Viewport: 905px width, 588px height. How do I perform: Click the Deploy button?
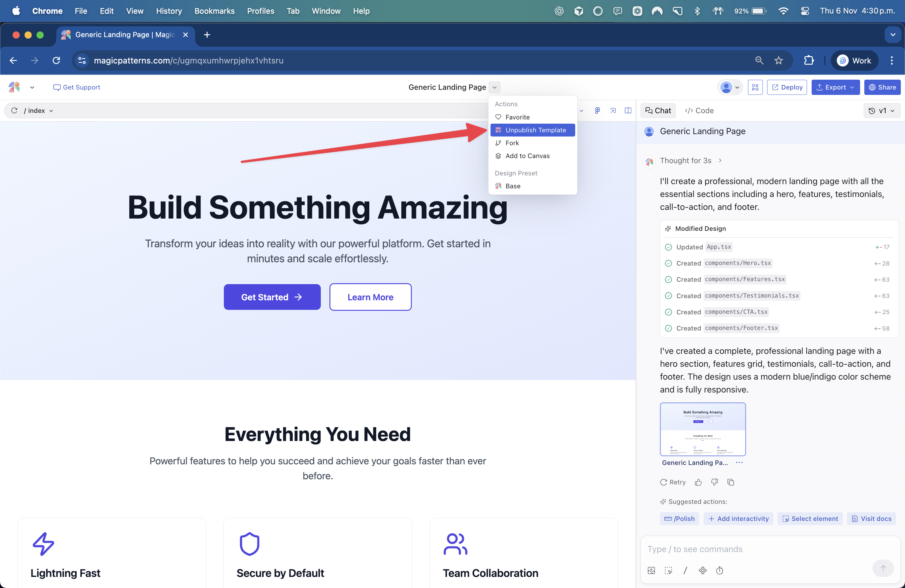[787, 87]
